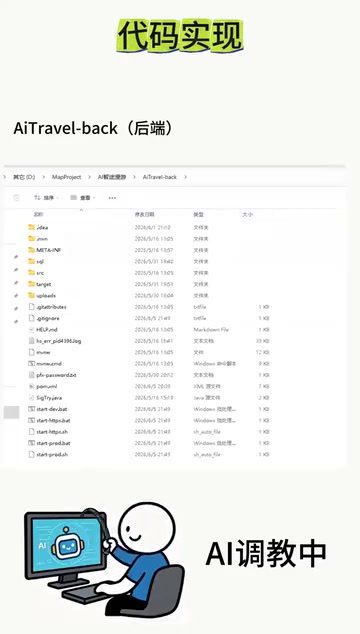Select the pfx-password.txt file name
Screen dimensions: 360x634
[56, 375]
